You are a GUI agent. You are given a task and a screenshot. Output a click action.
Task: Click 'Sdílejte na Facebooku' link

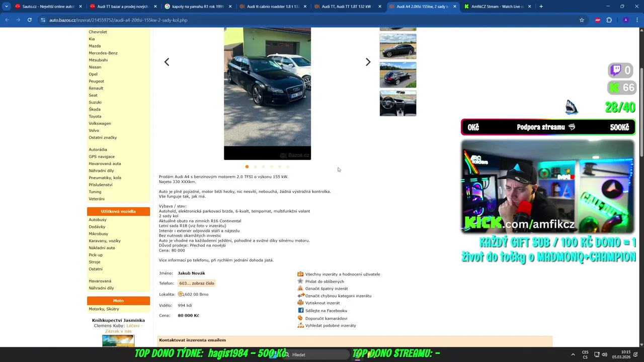pos(326,311)
